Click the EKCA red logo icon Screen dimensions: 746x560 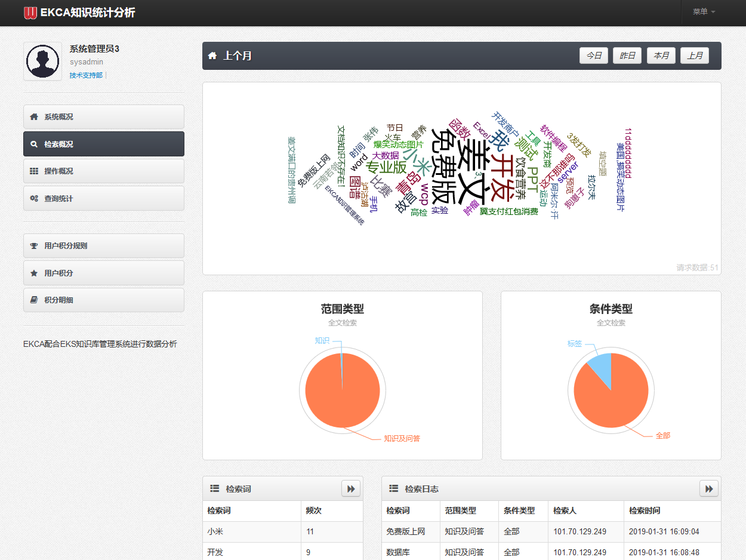pyautogui.click(x=30, y=13)
